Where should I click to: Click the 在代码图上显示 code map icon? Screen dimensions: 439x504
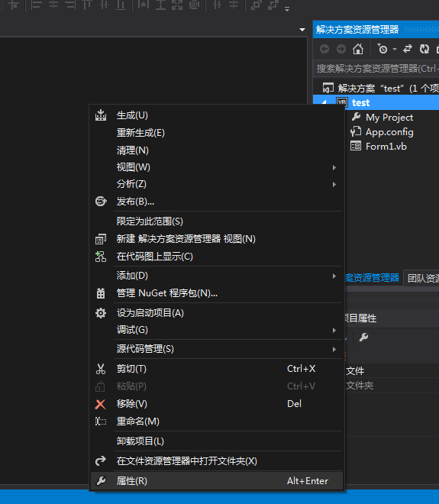point(101,257)
